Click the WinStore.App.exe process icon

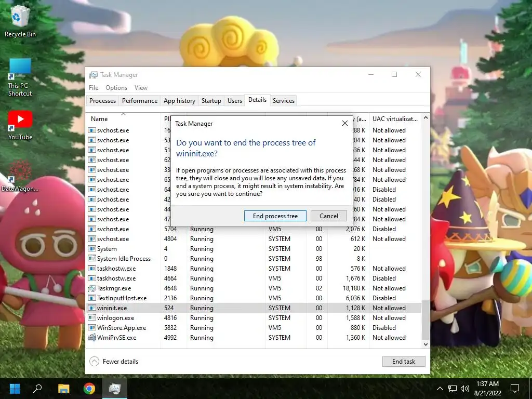[x=91, y=328]
